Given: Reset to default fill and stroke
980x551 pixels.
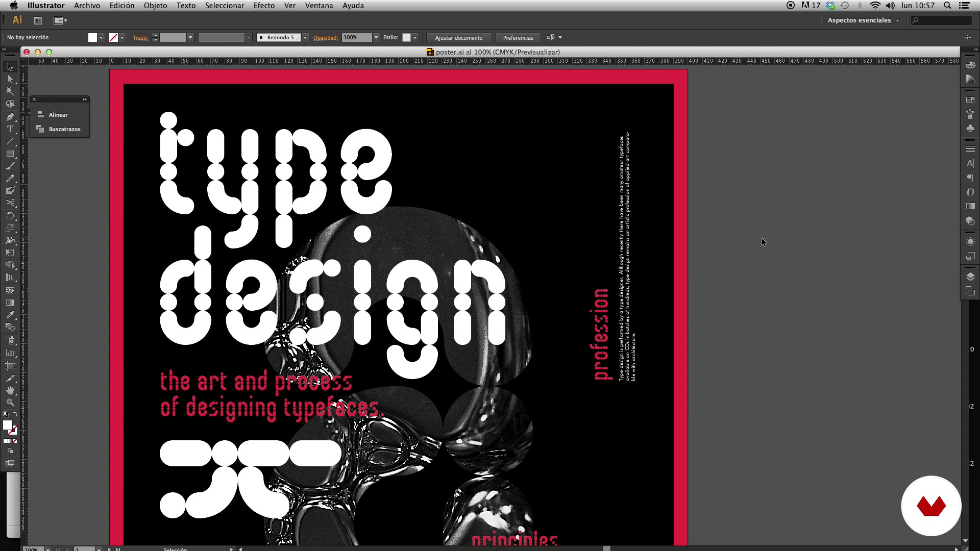Looking at the screenshot, I should (6, 414).
